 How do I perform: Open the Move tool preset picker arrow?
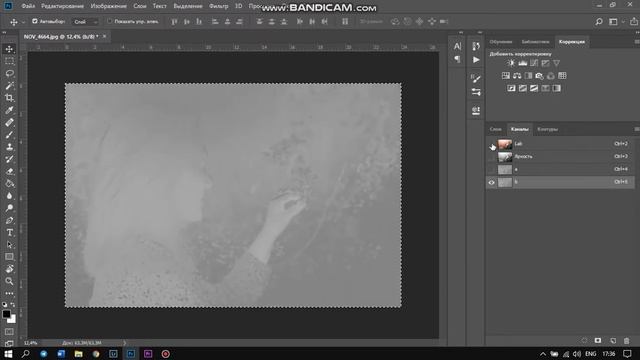(x=23, y=22)
